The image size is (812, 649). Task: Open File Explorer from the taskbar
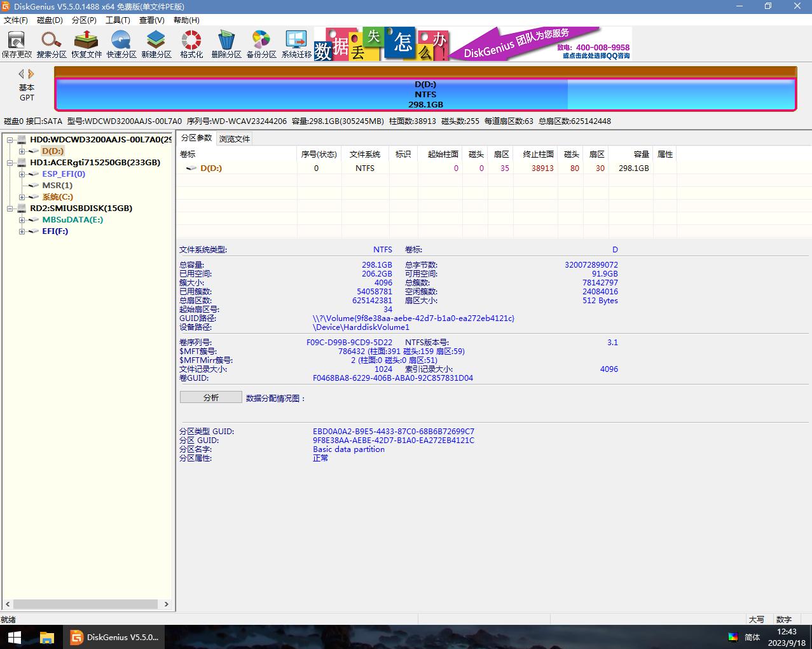pyautogui.click(x=46, y=637)
